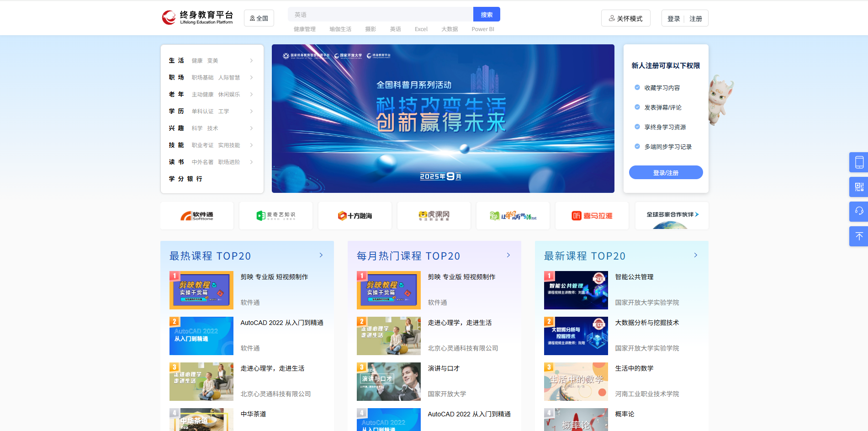
Task: Click the 登录/注册 button in the signup panel
Action: tap(666, 172)
